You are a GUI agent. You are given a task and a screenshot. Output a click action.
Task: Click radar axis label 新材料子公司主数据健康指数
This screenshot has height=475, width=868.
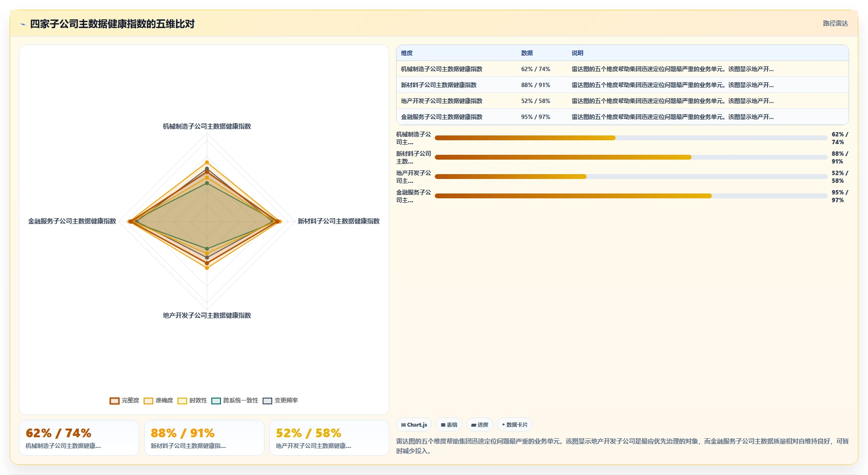[338, 221]
